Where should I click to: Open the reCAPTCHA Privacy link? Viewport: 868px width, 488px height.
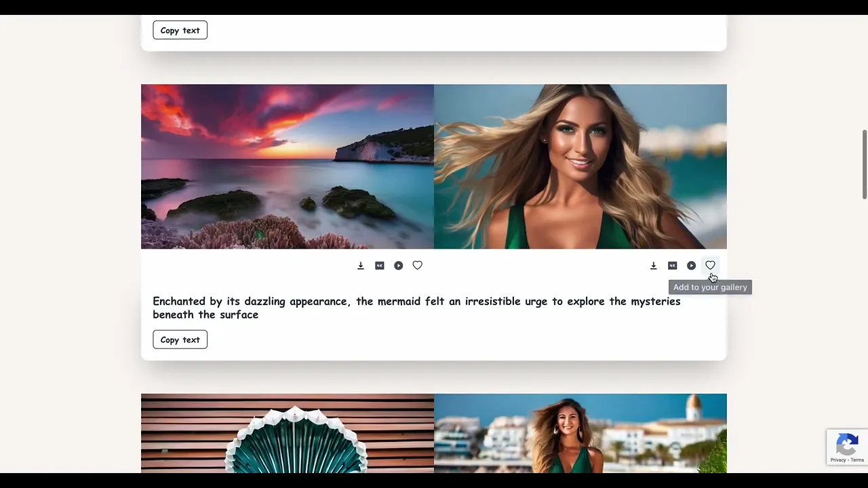point(838,460)
